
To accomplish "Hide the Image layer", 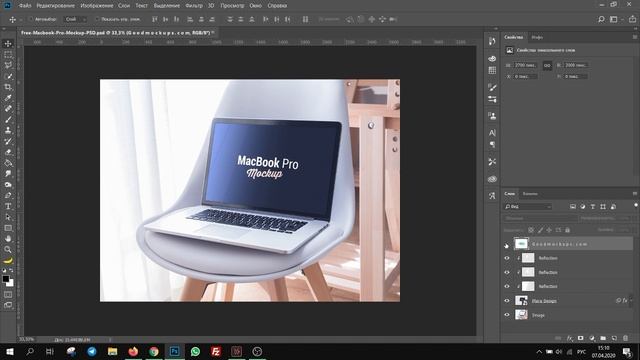I will [x=507, y=315].
